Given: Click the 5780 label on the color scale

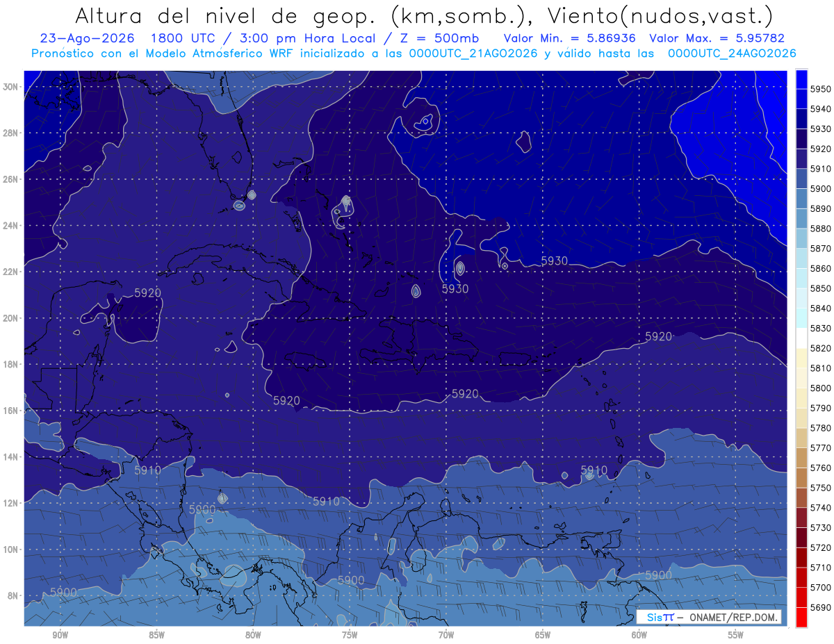Looking at the screenshot, I should [820, 427].
